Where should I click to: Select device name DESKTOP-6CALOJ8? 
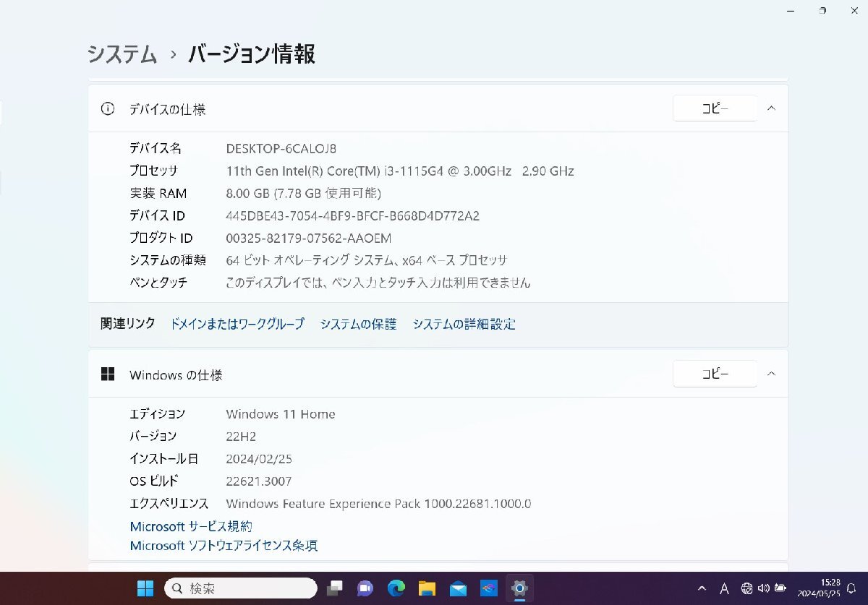tap(281, 148)
